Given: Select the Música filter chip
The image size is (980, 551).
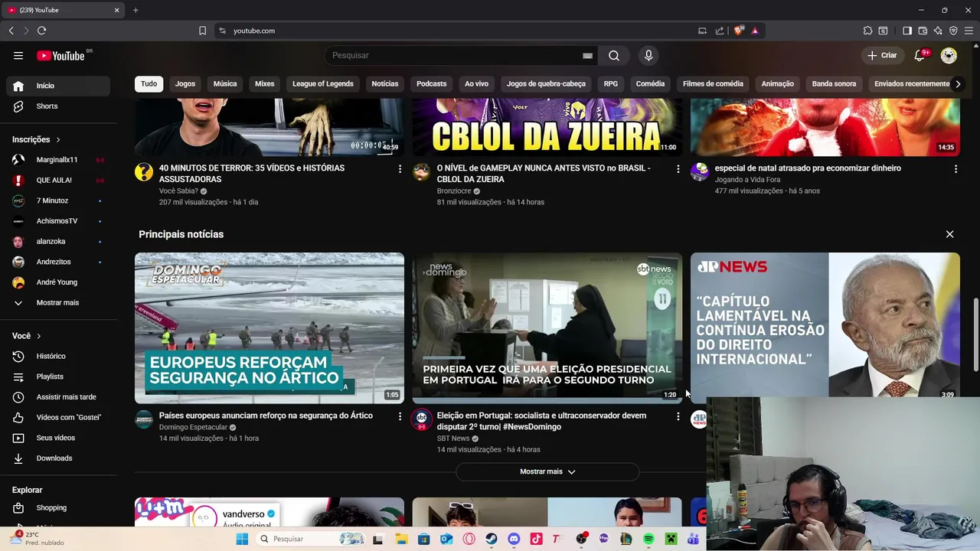Looking at the screenshot, I should pyautogui.click(x=225, y=84).
